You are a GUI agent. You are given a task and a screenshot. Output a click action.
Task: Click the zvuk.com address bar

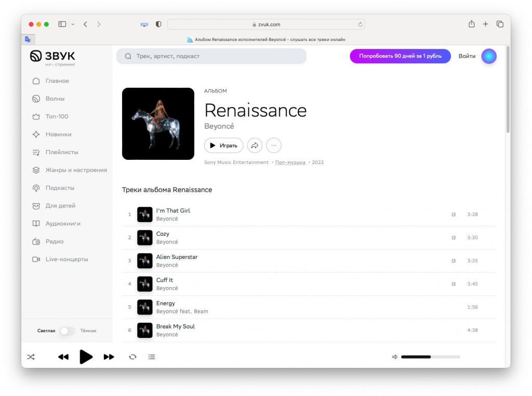tap(266, 24)
